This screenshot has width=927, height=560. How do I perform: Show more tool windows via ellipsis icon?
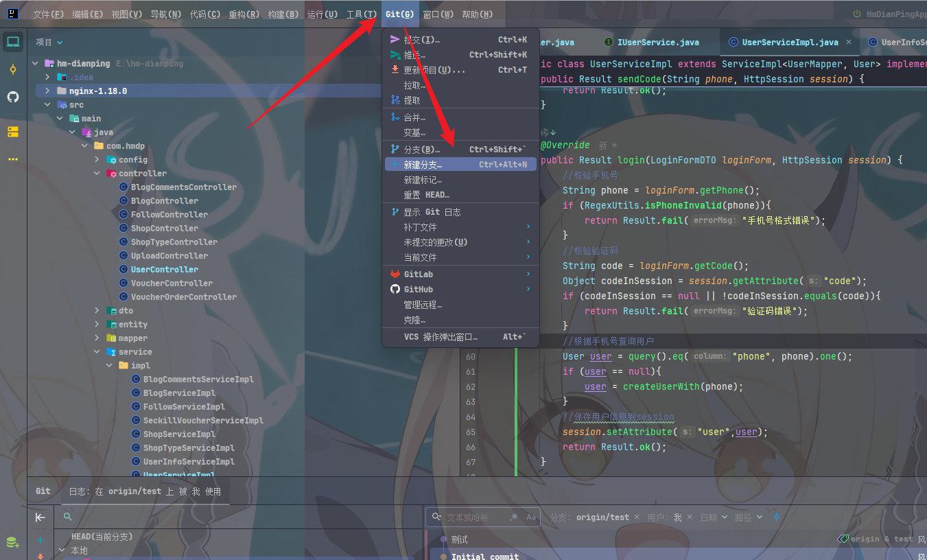[13, 159]
